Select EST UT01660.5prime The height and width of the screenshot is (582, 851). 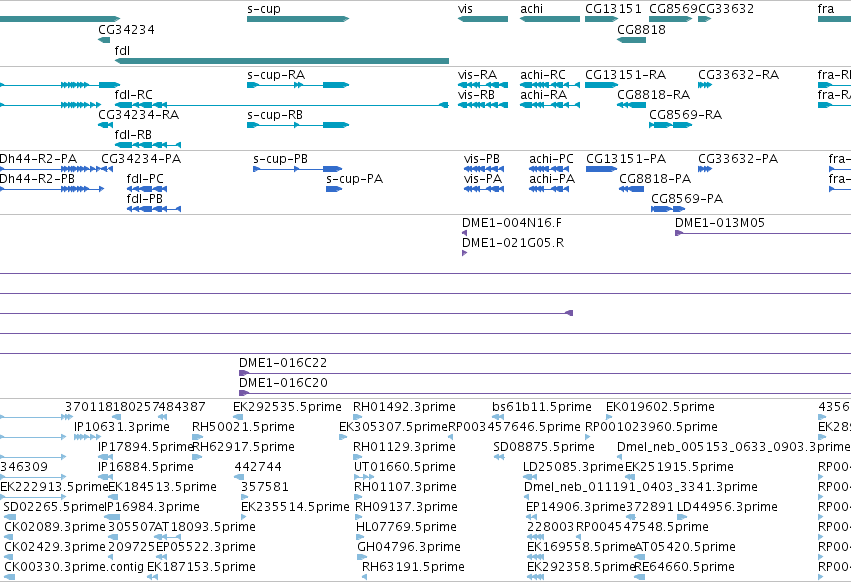click(404, 467)
